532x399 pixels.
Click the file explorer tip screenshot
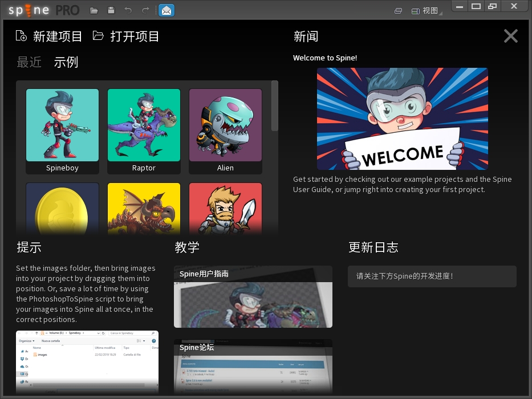[87, 362]
